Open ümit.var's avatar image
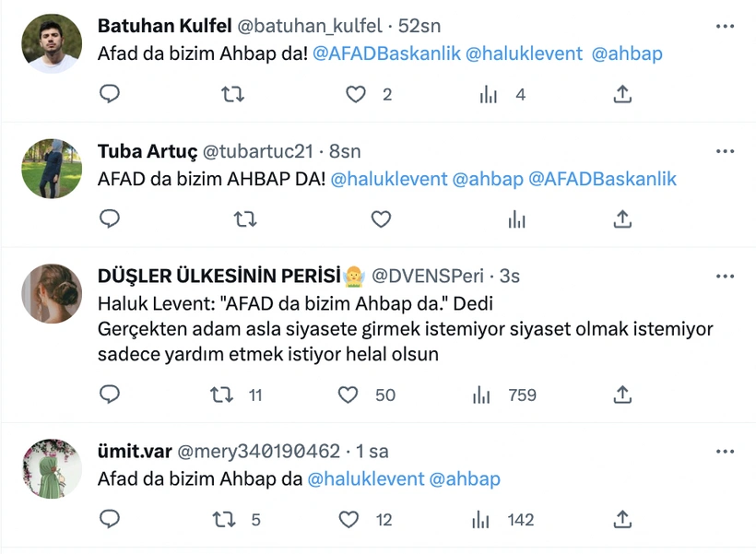756x554 pixels. (x=52, y=470)
